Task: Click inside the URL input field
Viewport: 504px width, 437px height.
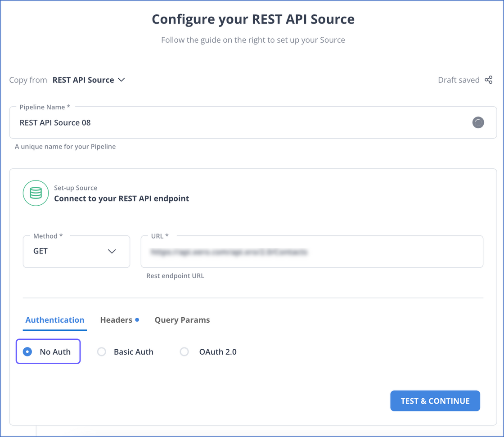Action: pos(311,252)
